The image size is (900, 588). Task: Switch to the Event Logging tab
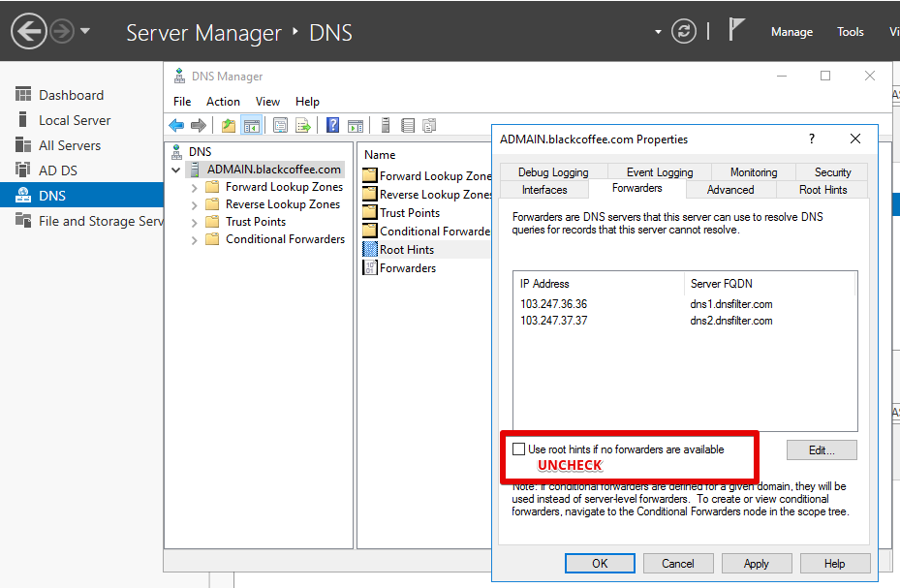660,172
